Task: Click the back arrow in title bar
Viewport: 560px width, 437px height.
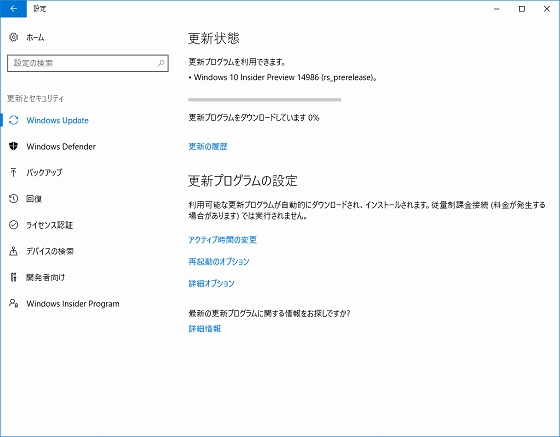Action: [13, 9]
